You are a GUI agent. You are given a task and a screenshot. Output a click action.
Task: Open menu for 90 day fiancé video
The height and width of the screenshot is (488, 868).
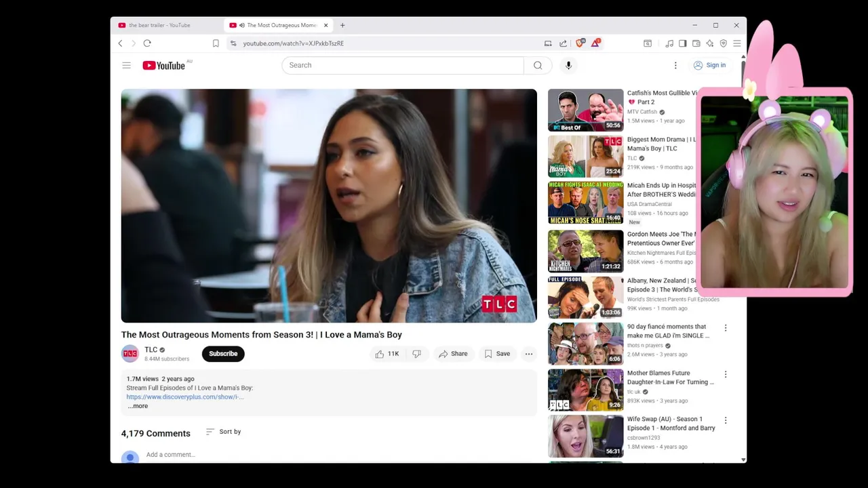726,328
